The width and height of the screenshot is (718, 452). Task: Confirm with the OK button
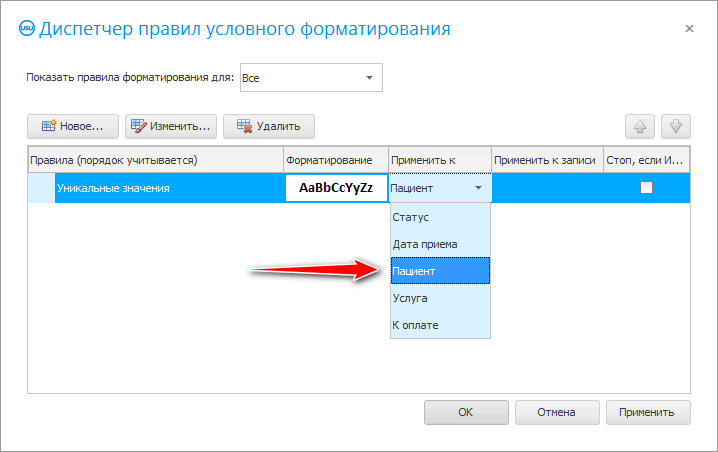click(x=466, y=412)
